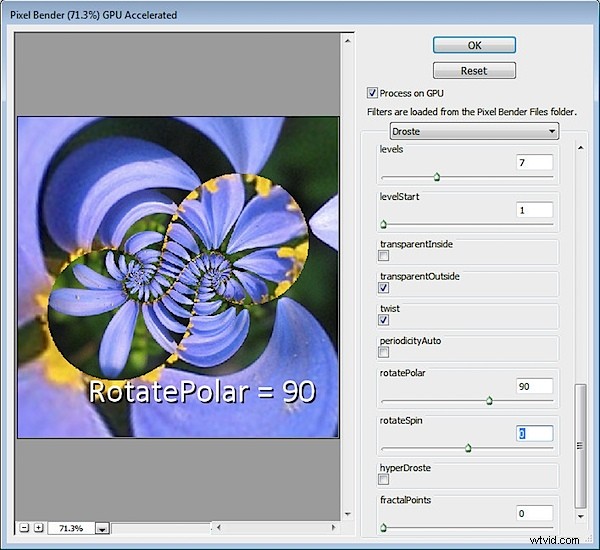Click the levelStart value field
Screen dimensions: 600x550
click(534, 210)
